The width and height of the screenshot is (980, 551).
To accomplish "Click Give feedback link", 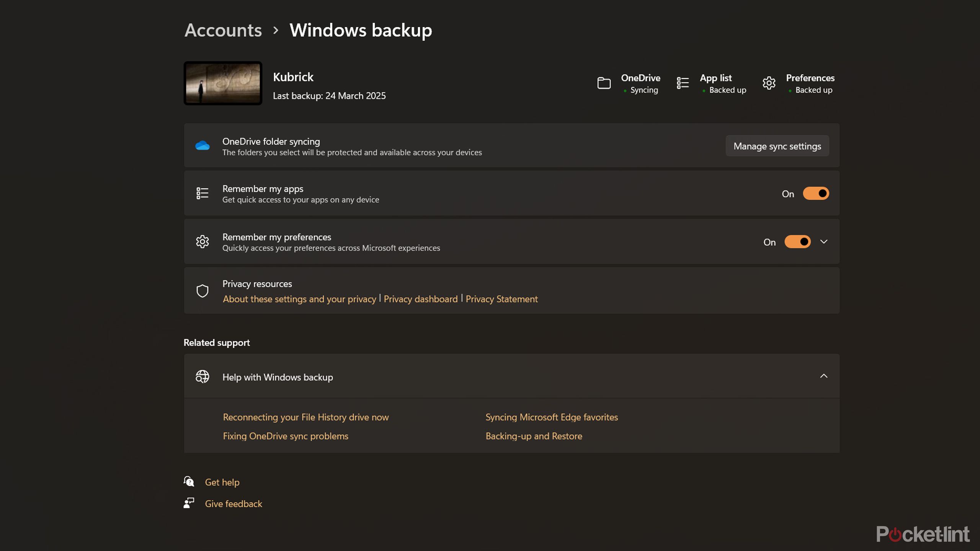I will pos(233,504).
